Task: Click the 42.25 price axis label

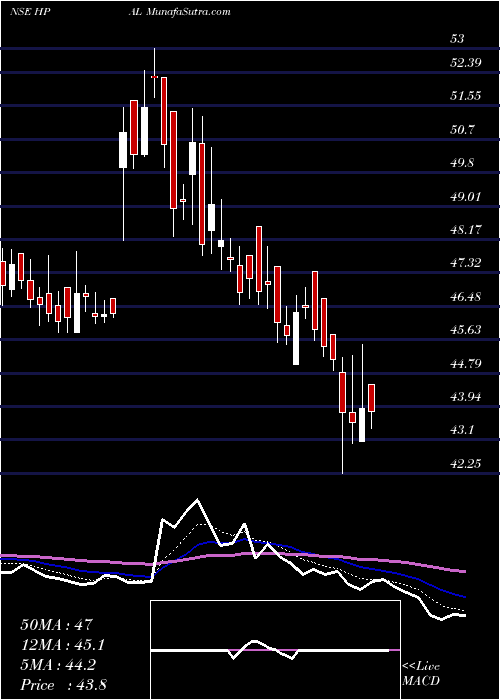Action: (x=465, y=463)
